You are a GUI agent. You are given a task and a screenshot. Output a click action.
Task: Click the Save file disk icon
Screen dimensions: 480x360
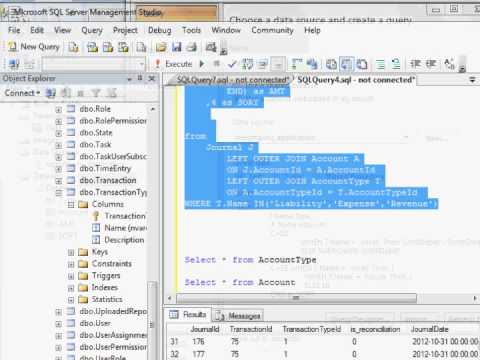(x=176, y=47)
